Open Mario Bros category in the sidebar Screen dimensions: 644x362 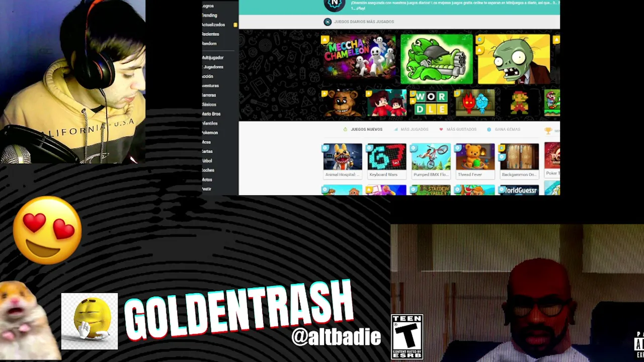211,114
